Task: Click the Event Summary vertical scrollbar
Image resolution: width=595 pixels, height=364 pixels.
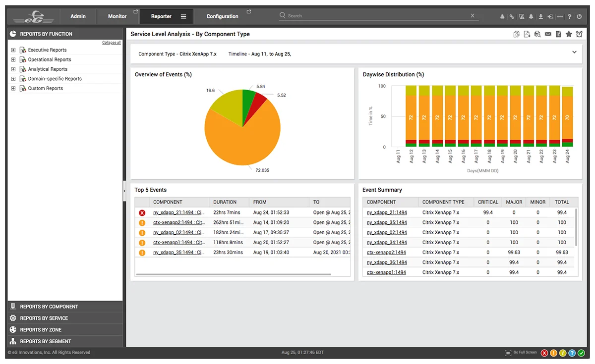Action: 576,227
